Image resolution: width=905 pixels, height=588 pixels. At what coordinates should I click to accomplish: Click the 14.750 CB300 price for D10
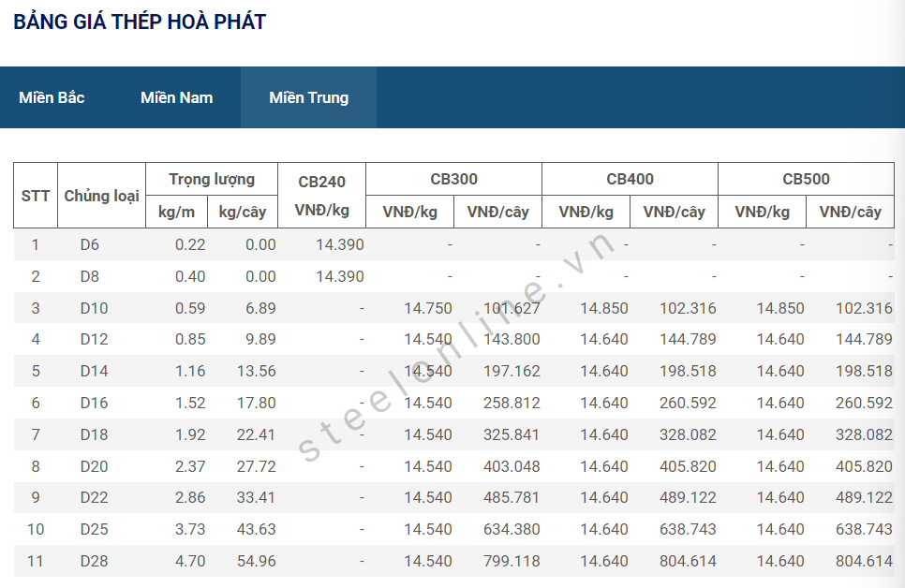point(428,308)
